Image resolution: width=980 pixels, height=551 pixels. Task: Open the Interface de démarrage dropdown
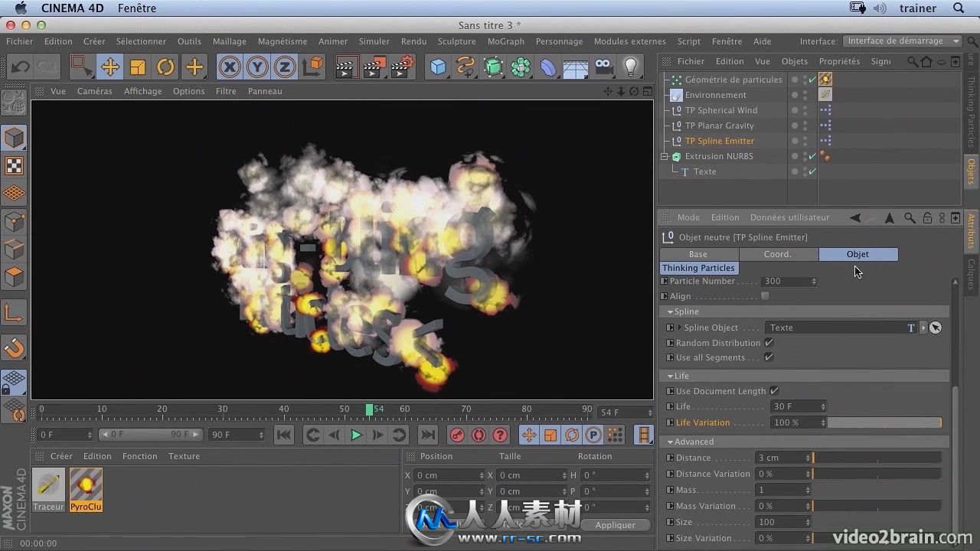pos(903,41)
